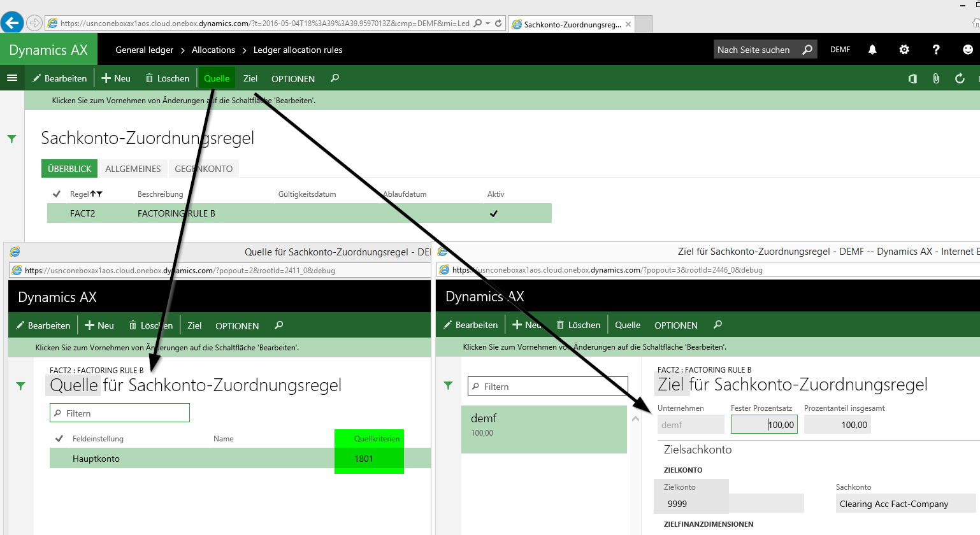Click the Fester Prozentsatz input field
Screen dimensions: 980x535
[763, 425]
